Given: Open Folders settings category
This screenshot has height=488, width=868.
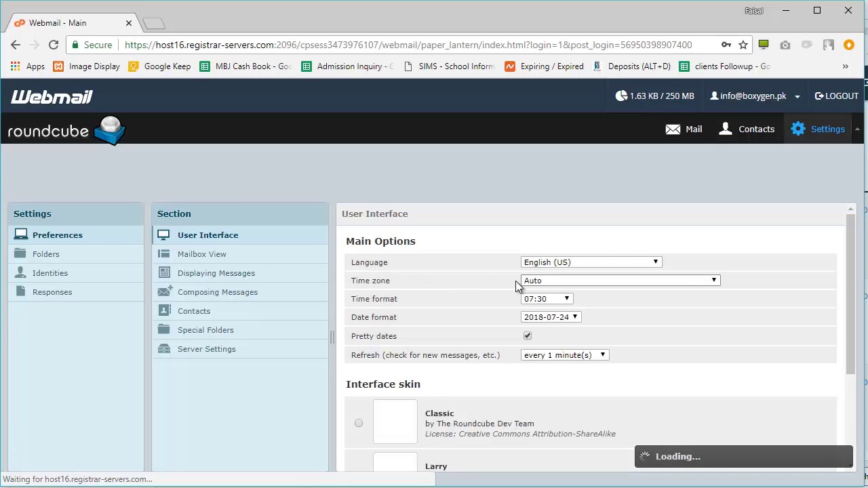Looking at the screenshot, I should [76, 254].
